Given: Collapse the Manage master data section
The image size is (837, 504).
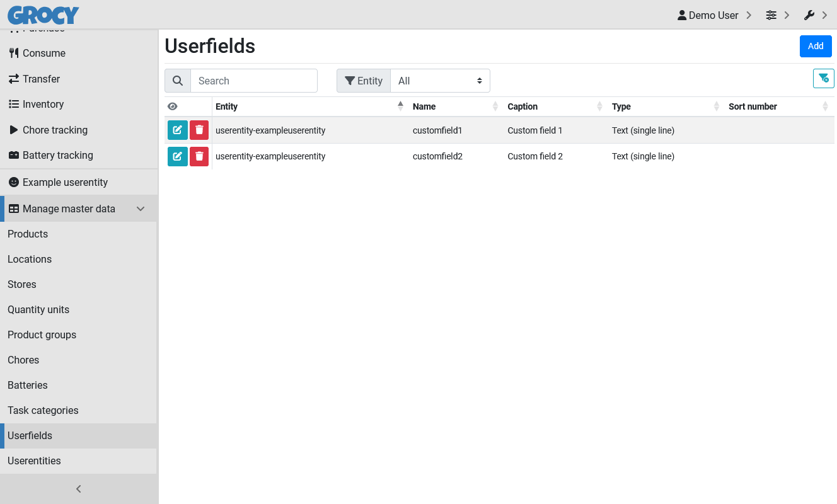Looking at the screenshot, I should (x=141, y=209).
